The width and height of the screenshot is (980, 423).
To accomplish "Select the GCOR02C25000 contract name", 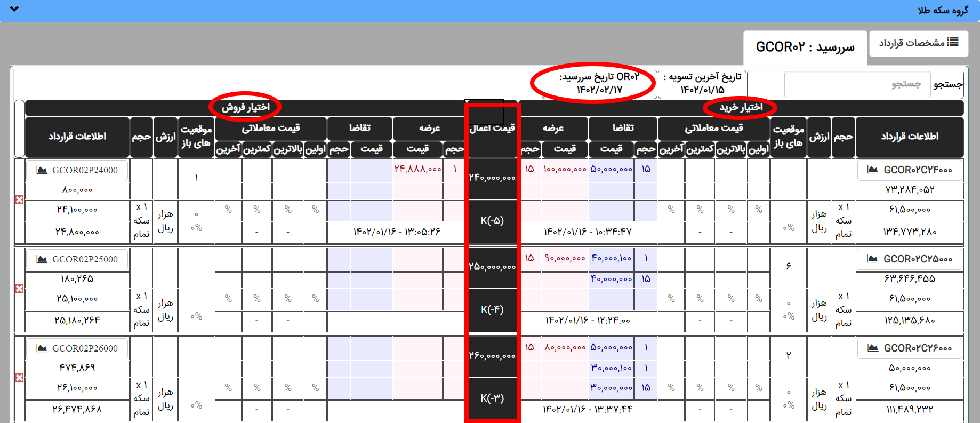I will coord(918,259).
